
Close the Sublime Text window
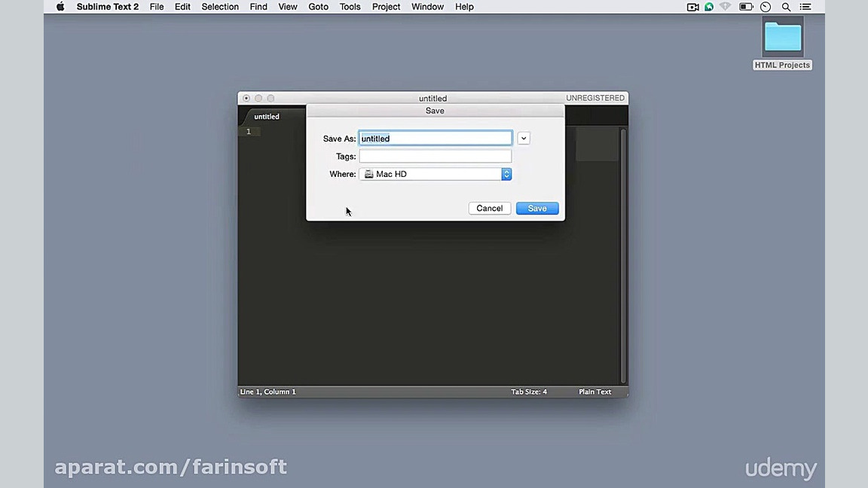pyautogui.click(x=246, y=98)
